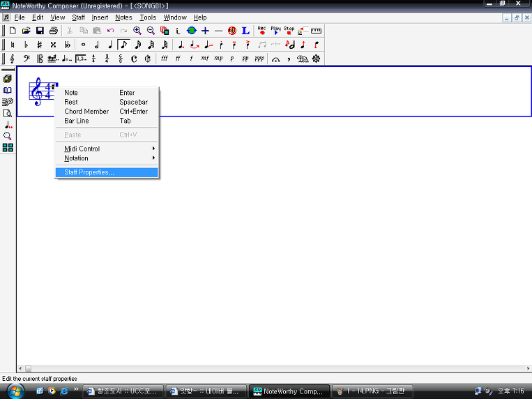Insert 4/4 time signature

point(94,59)
